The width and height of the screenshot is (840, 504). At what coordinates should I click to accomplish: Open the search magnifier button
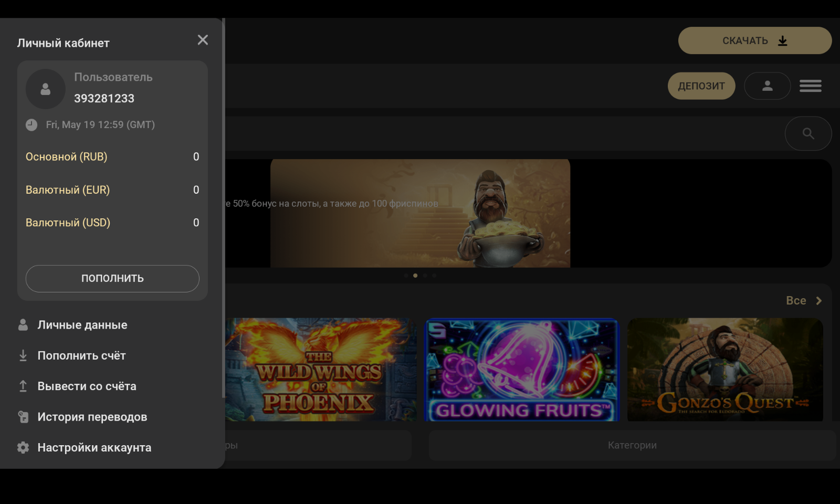click(808, 133)
